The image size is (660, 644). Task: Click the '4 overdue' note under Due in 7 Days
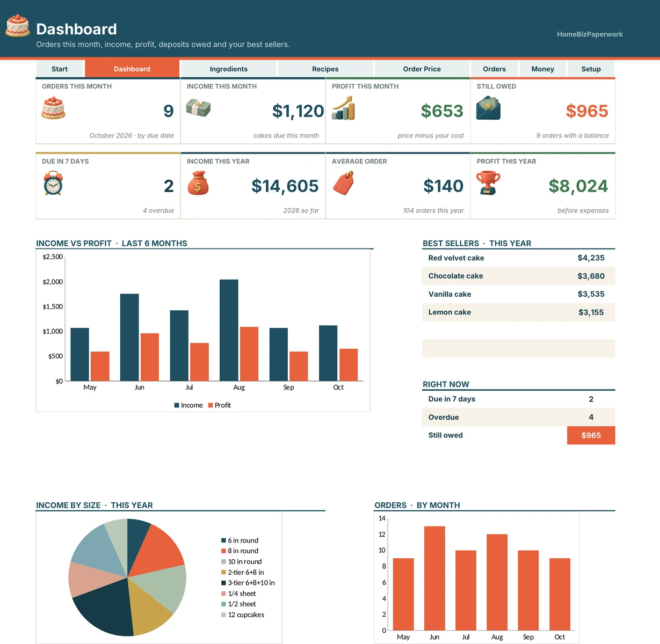[x=158, y=210]
